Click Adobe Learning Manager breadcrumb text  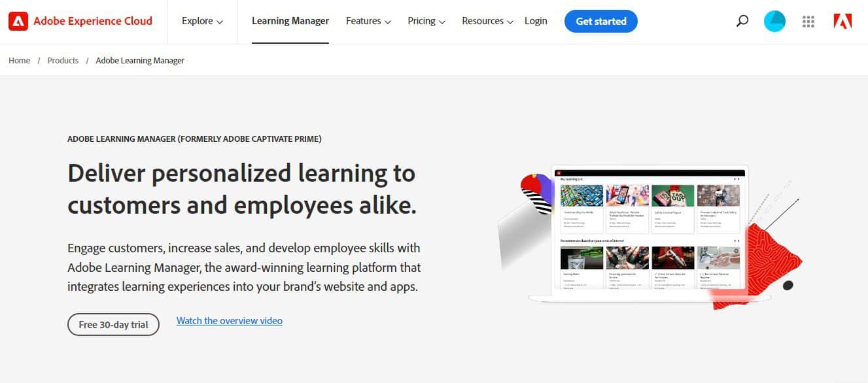[140, 60]
